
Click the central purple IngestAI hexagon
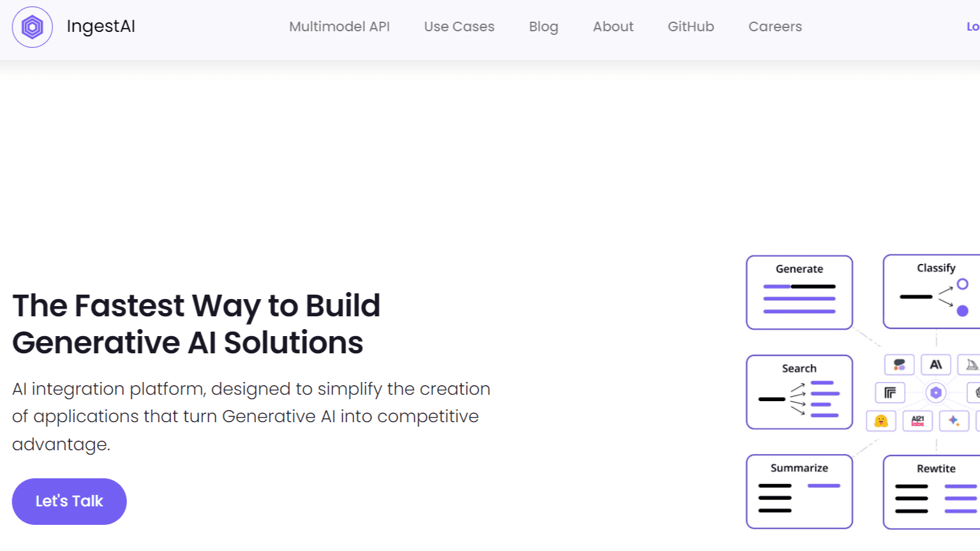pyautogui.click(x=936, y=392)
